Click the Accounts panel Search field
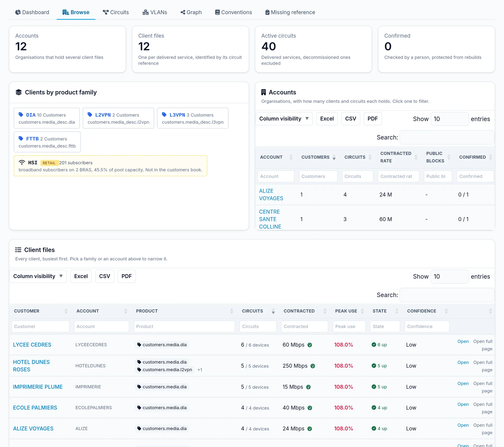 447,137
